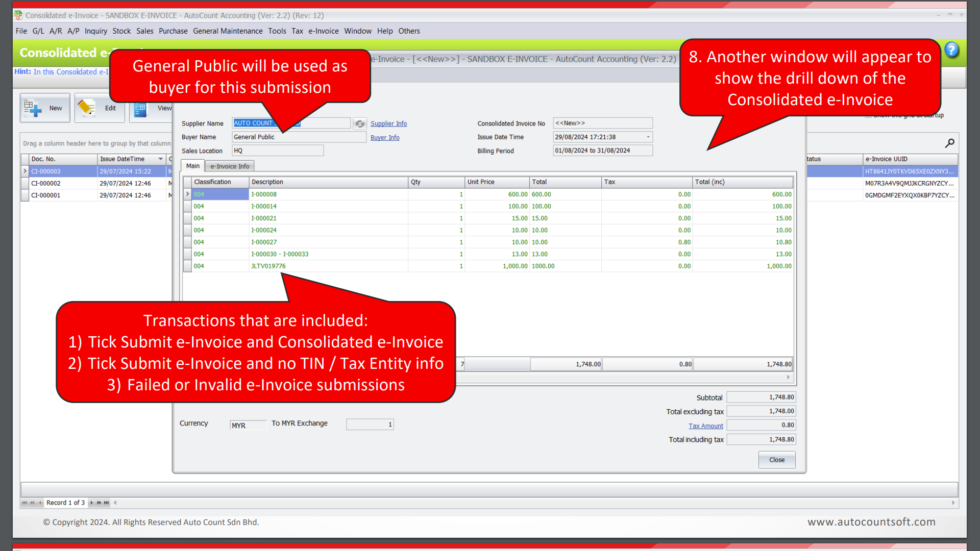
Task: Click the Tax Amount link
Action: click(x=705, y=425)
